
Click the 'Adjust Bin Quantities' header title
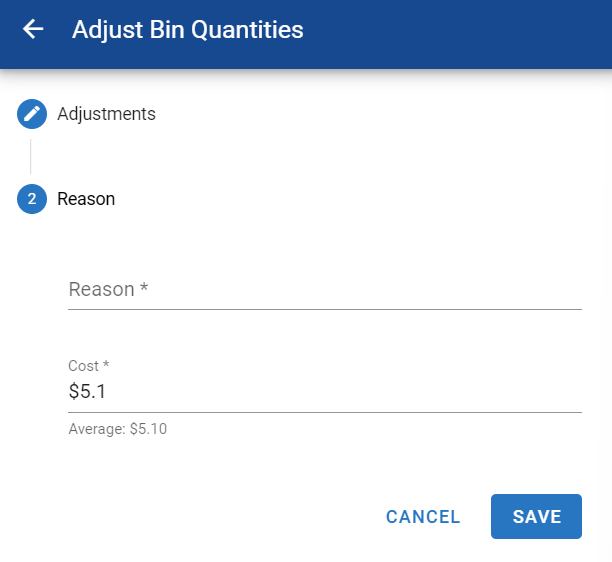(x=187, y=29)
